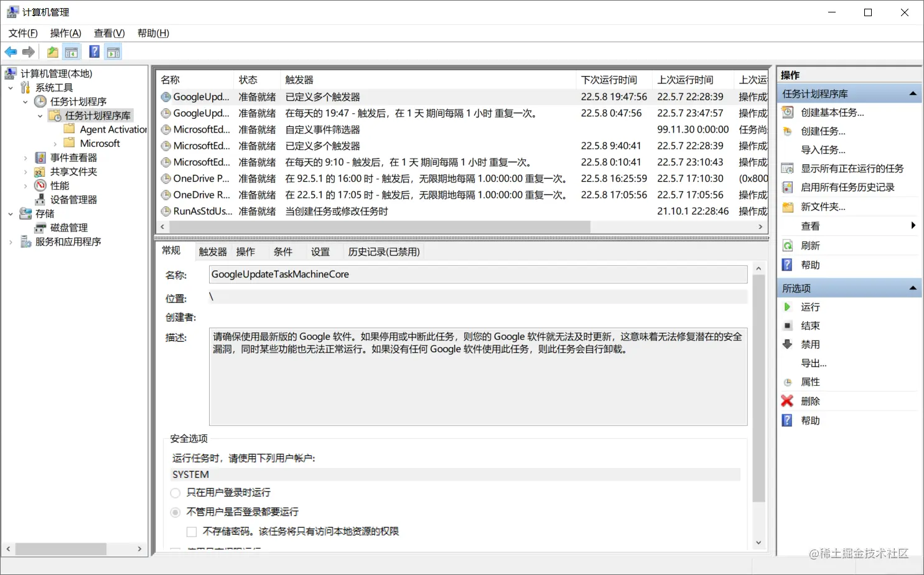924x575 pixels.
Task: Sort by the 状态 column header
Action: click(258, 80)
